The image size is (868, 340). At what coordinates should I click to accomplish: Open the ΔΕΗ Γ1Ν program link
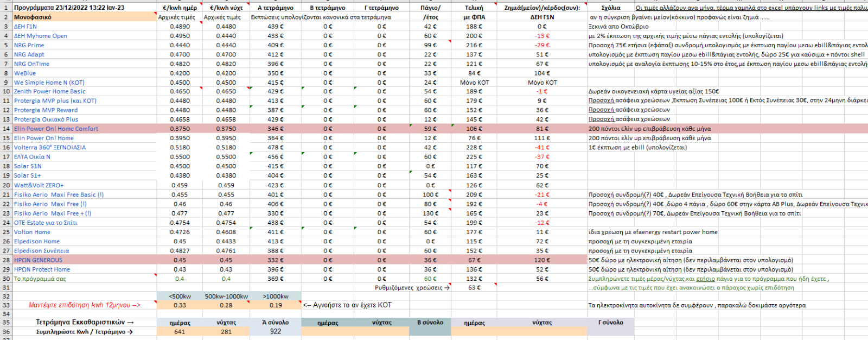coord(25,26)
